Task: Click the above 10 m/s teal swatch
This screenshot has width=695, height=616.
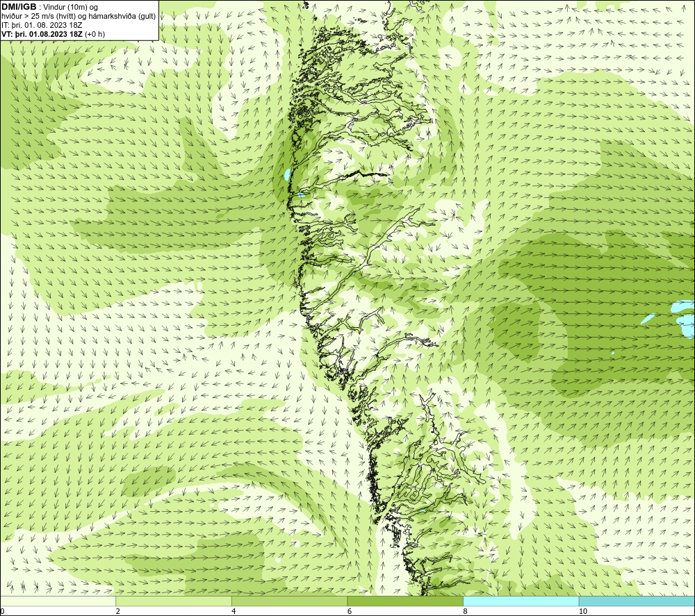Action: point(637,601)
